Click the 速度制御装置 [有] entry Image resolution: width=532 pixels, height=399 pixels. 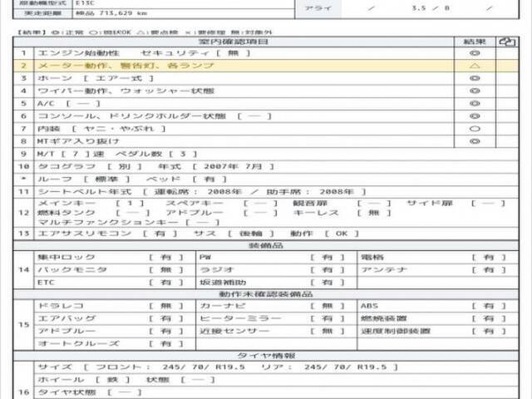click(433, 331)
